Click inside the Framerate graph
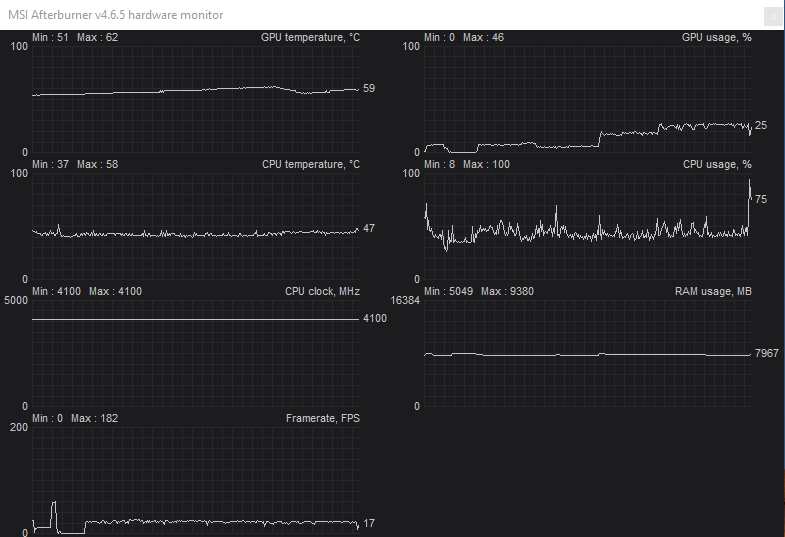This screenshot has width=785, height=537. (195, 480)
